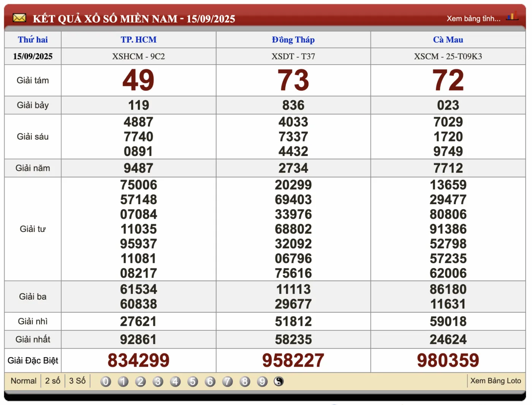The height and width of the screenshot is (405, 532).
Task: Highlight numbers with digit ball 5
Action: [193, 381]
